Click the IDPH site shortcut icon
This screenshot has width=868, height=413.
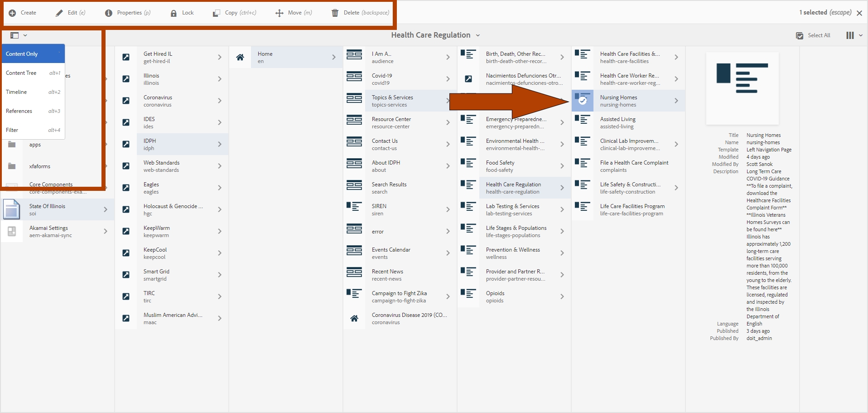pyautogui.click(x=126, y=144)
